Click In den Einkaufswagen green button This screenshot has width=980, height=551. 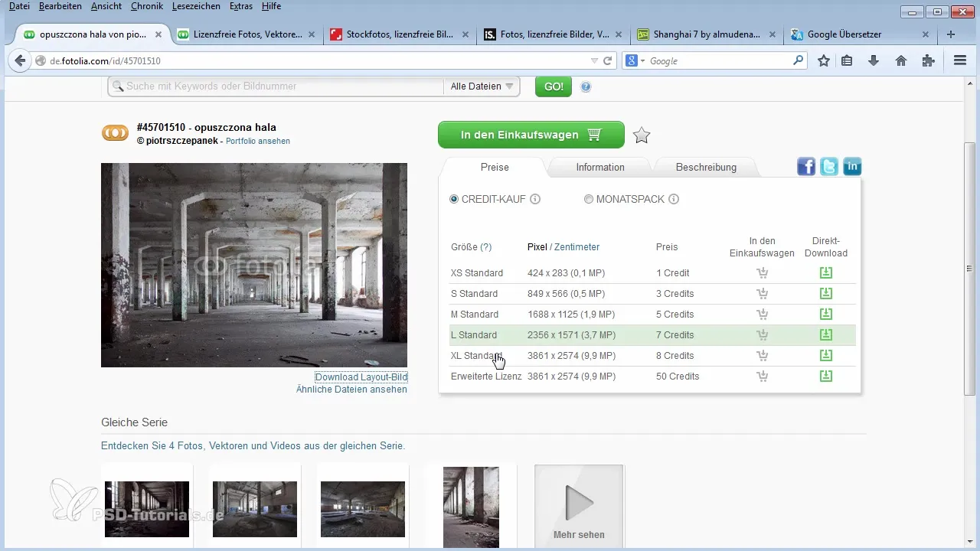531,135
